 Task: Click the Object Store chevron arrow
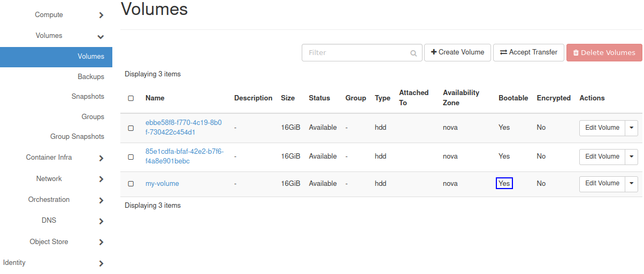[101, 242]
